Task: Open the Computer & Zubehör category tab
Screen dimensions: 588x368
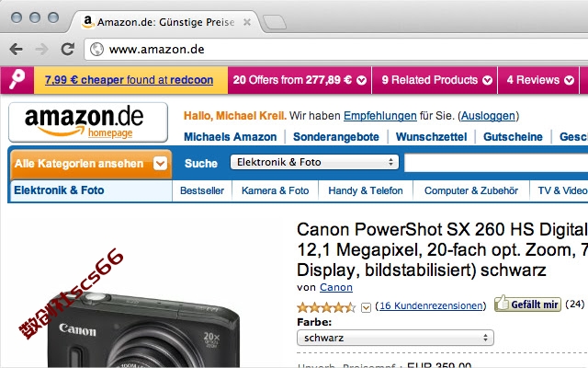Action: [471, 190]
